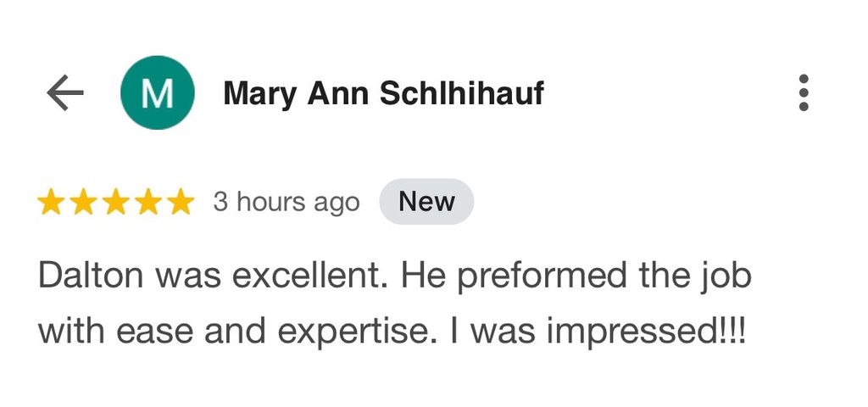The height and width of the screenshot is (407, 868).
Task: Click the fifth gold rating star
Action: click(180, 203)
